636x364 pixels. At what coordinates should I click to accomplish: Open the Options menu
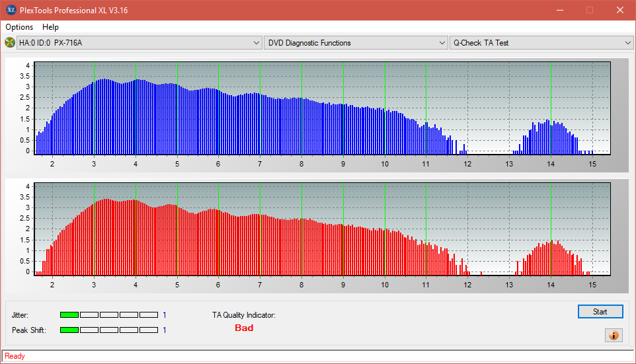(19, 27)
